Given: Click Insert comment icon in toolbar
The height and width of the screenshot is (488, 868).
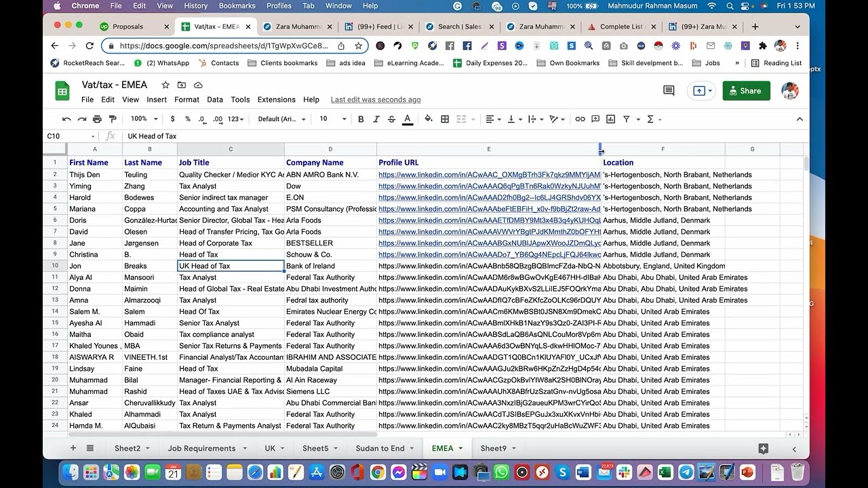Looking at the screenshot, I should click(x=595, y=119).
